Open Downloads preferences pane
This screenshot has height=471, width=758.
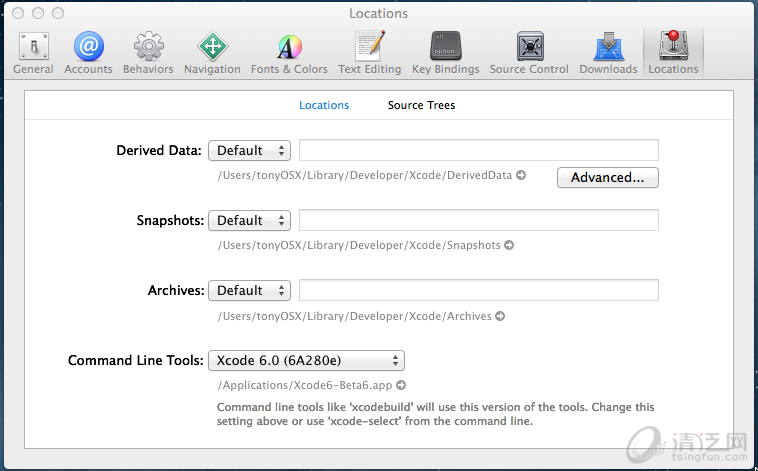(x=608, y=52)
